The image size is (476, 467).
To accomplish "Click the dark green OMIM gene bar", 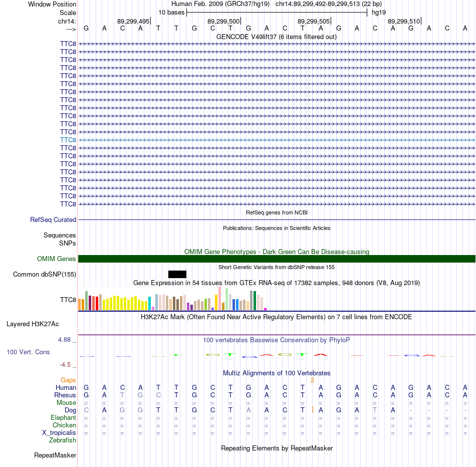I will pos(277,259).
